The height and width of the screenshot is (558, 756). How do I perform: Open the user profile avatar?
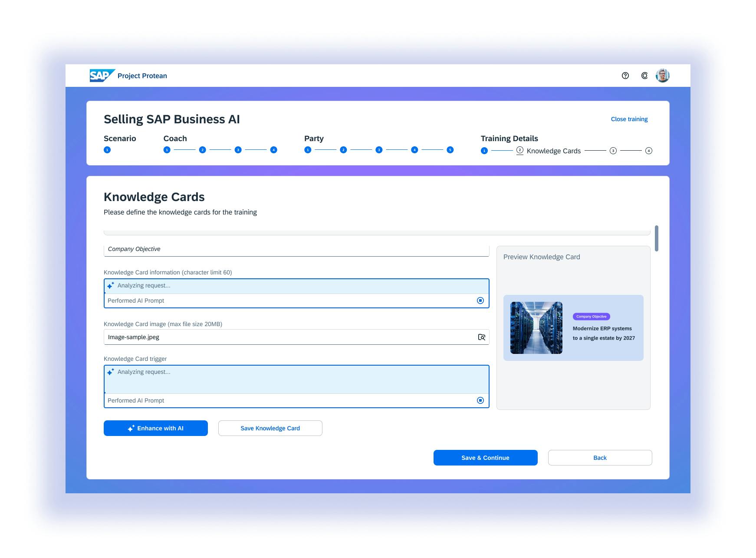coord(663,76)
